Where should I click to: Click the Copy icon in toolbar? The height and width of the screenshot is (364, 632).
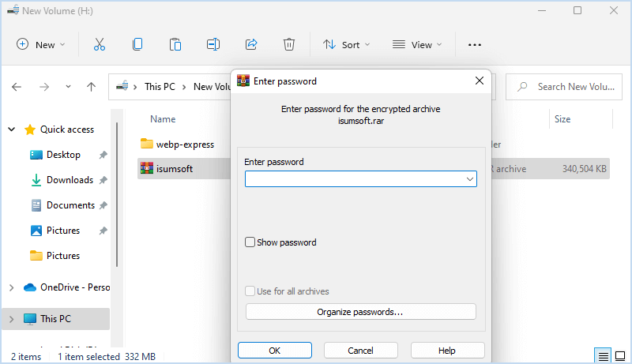click(x=137, y=45)
